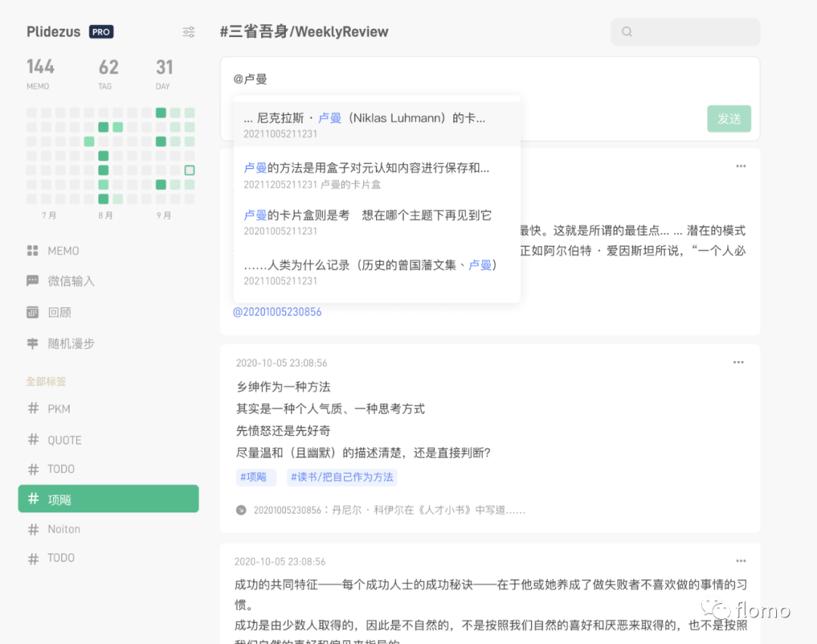
Task: Select suggestion 卢曼的卡片盒则是考
Action: pyautogui.click(x=377, y=222)
